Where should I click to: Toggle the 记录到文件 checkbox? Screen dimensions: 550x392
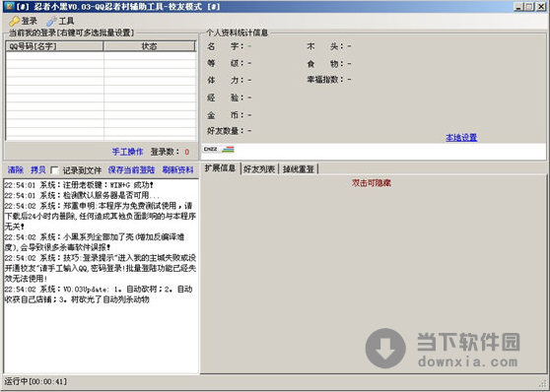coord(54,170)
